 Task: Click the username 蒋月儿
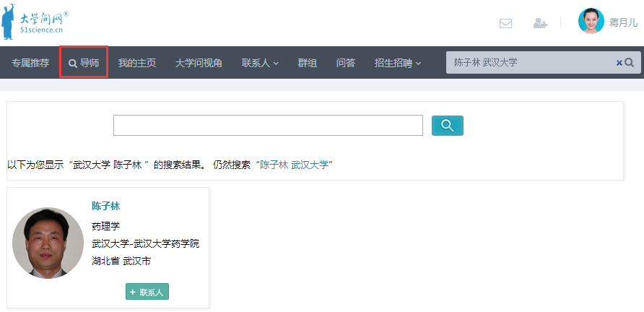[x=624, y=22]
